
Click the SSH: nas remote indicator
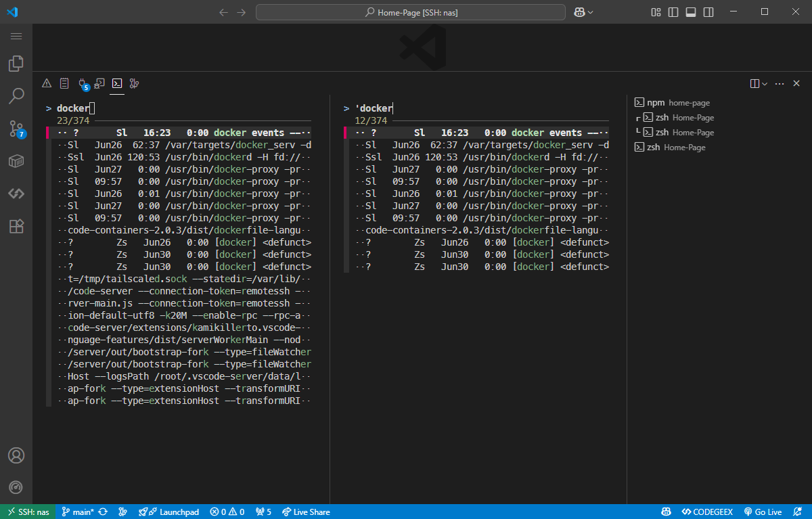[28, 512]
